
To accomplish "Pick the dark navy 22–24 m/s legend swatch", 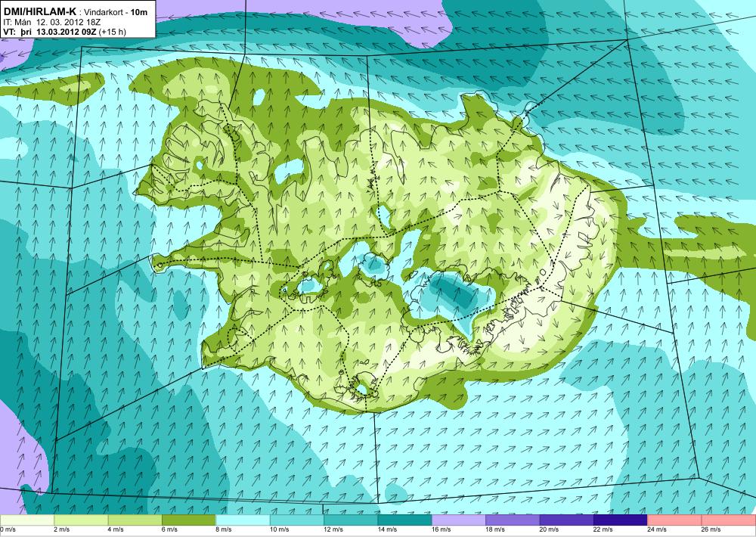I will click(x=621, y=520).
